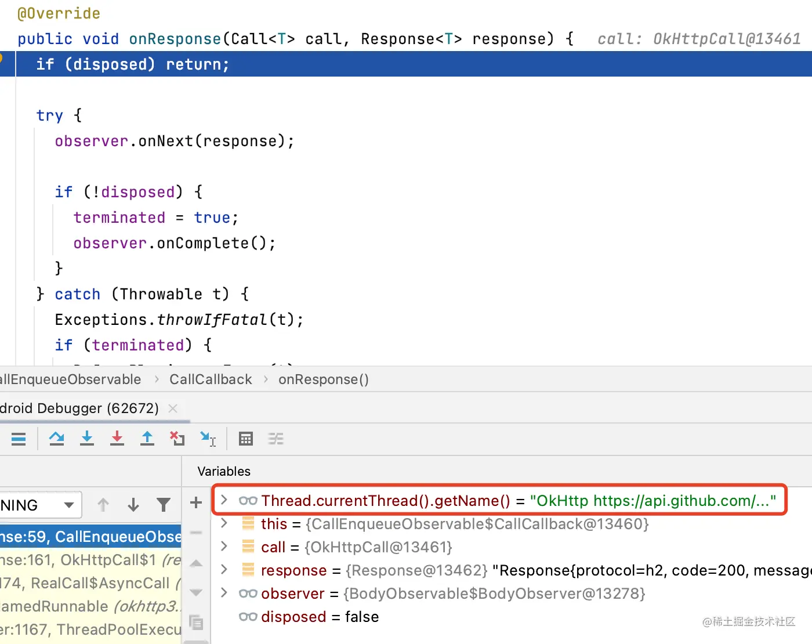Image resolution: width=812 pixels, height=644 pixels.
Task: Click the CallCallback breadcrumb
Action: pyautogui.click(x=211, y=379)
